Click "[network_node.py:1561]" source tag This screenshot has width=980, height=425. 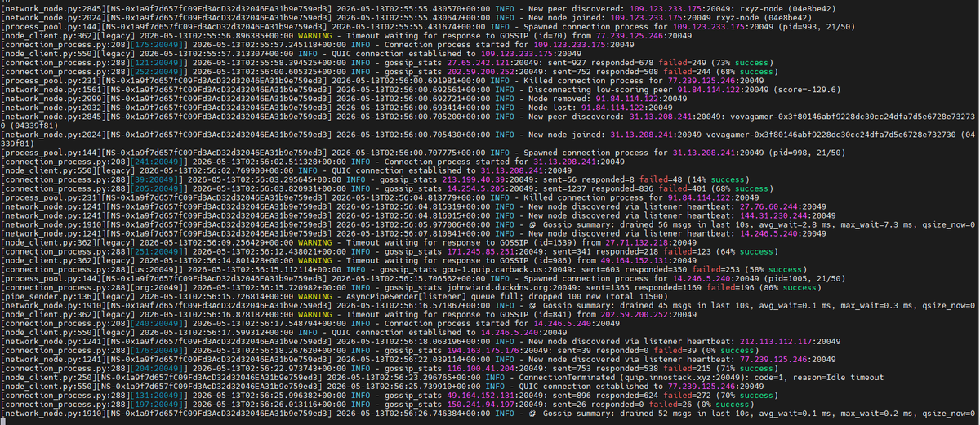[55, 91]
